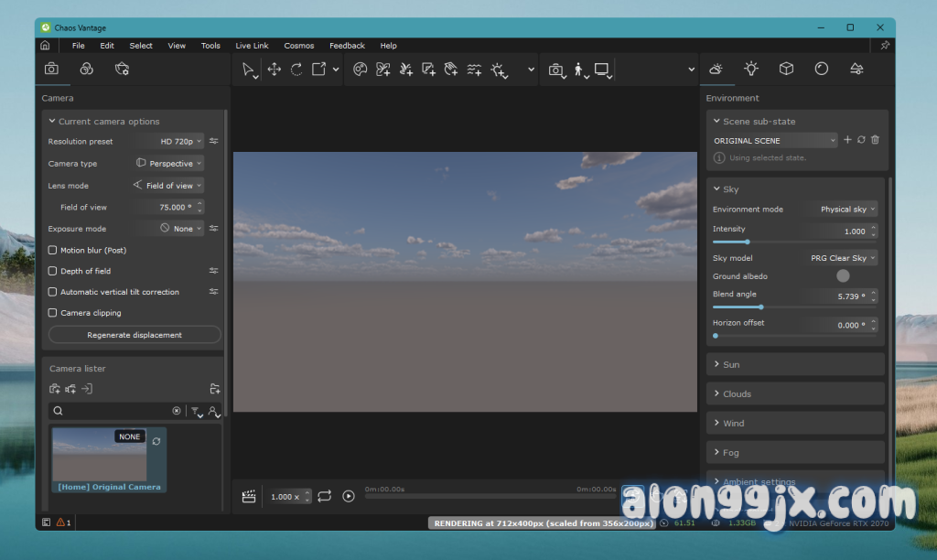The image size is (937, 560).
Task: Add a new folder in Camera lister
Action: click(x=214, y=389)
